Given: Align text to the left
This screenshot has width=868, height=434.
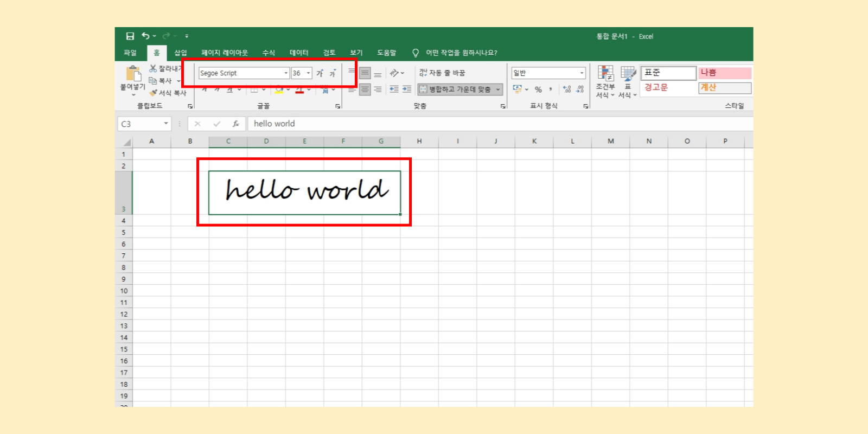Looking at the screenshot, I should [x=352, y=90].
